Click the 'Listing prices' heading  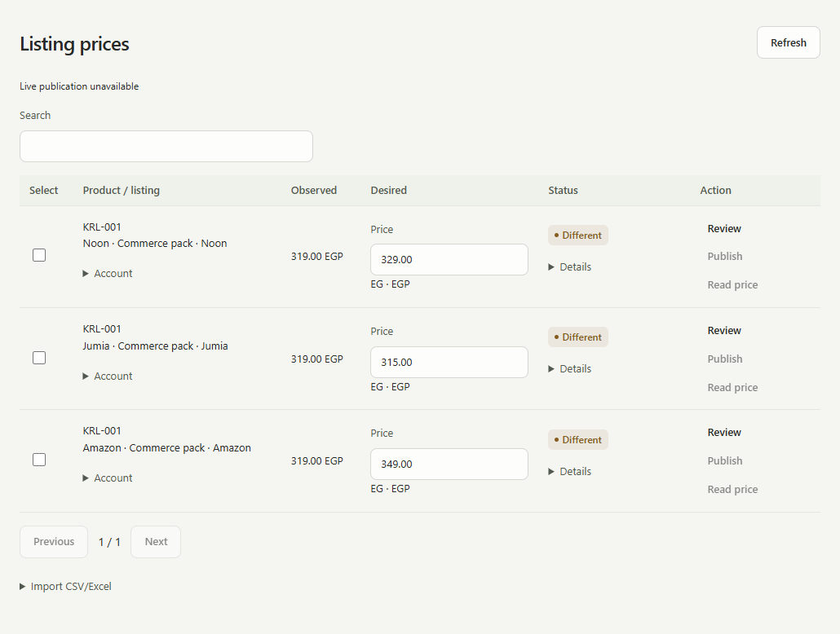[74, 43]
